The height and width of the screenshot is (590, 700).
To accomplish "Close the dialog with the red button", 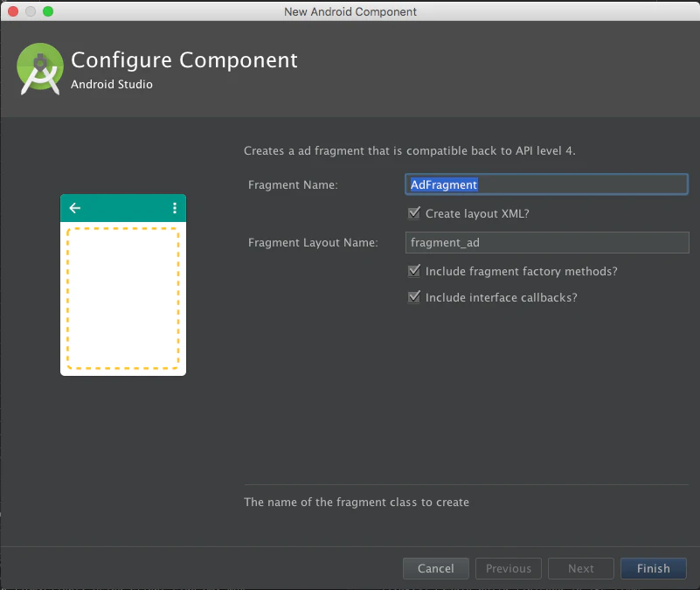I will click(x=13, y=11).
